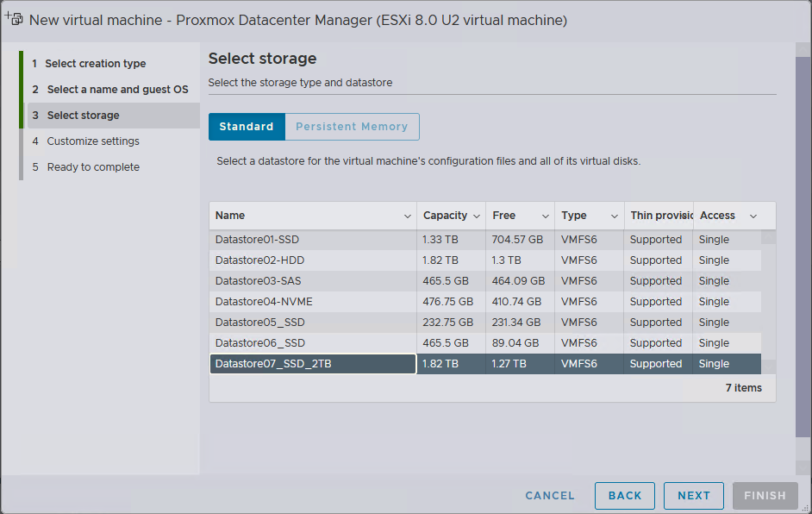
Task: Open the Capacity column dropdown chevron
Action: pos(476,216)
